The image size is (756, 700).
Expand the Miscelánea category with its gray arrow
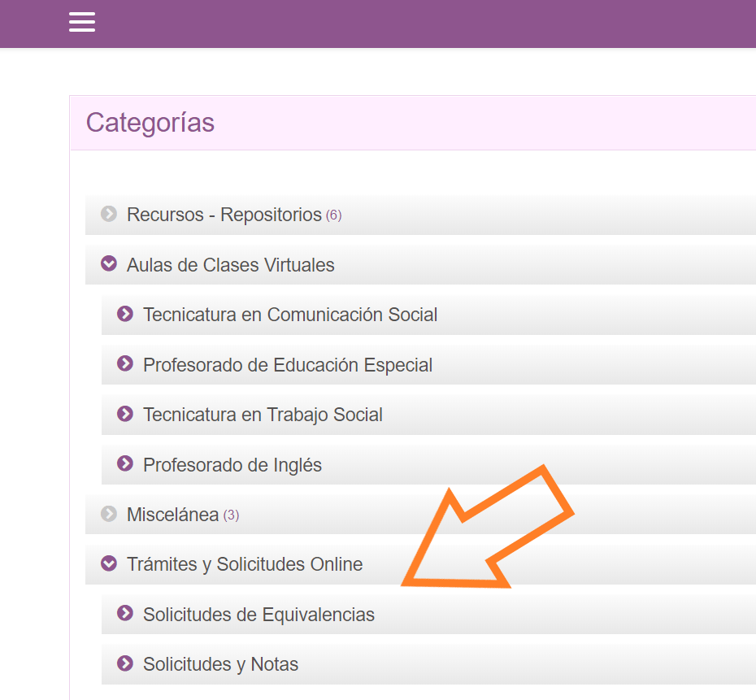(109, 514)
